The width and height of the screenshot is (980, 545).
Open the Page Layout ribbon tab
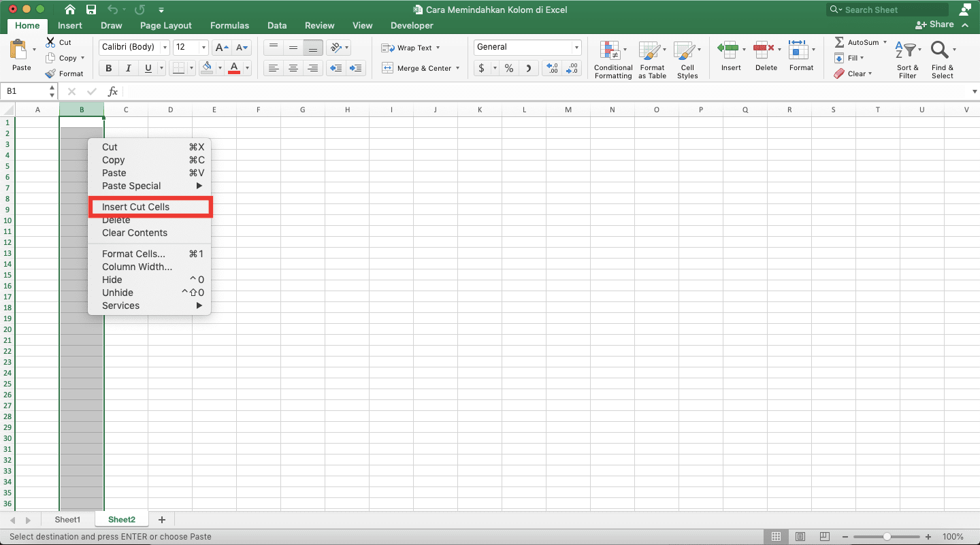tap(166, 25)
